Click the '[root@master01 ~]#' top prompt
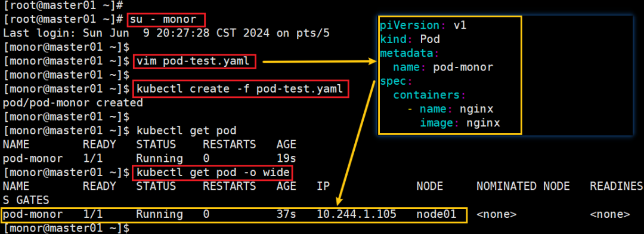Image resolution: width=644 pixels, height=234 pixels. click(63, 6)
